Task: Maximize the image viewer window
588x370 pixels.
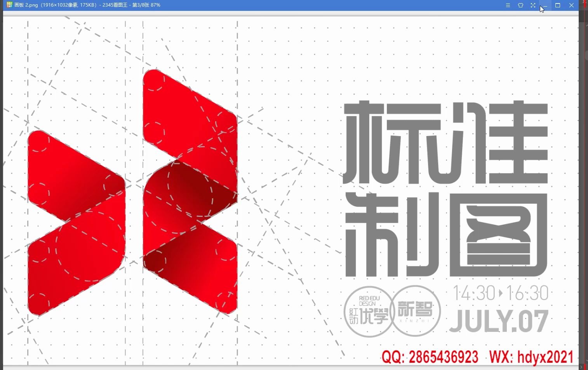Action: pos(558,5)
